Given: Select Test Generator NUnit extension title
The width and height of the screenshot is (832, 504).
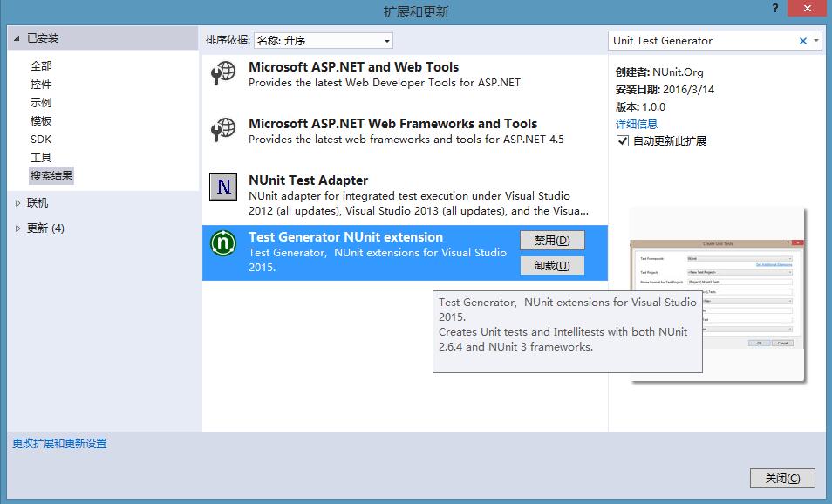Looking at the screenshot, I should click(345, 237).
